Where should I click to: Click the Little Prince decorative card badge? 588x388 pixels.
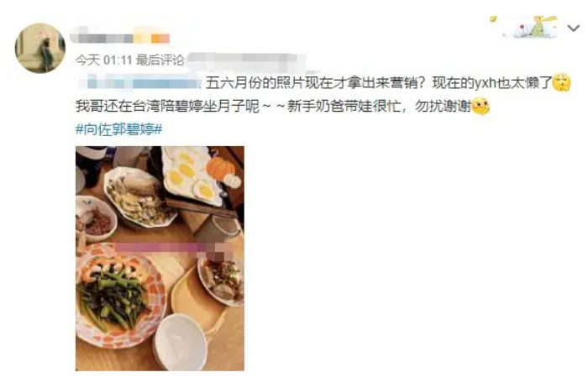524,27
